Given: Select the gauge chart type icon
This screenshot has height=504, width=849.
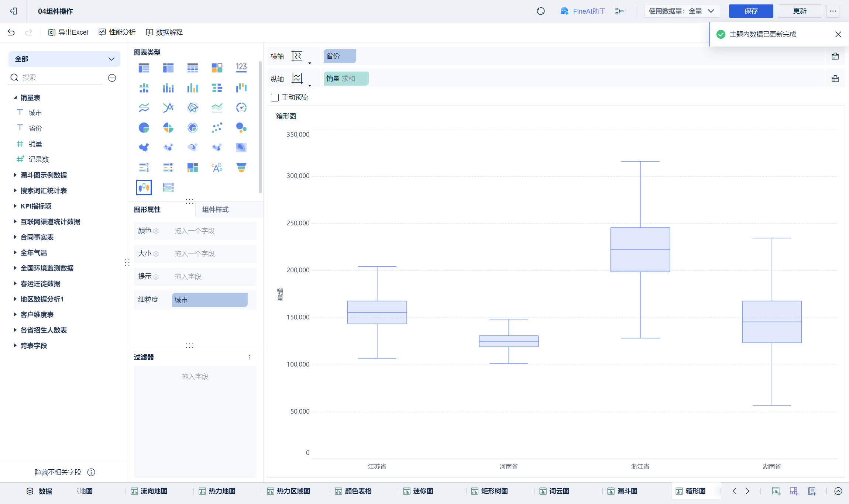Looking at the screenshot, I should pyautogui.click(x=241, y=108).
